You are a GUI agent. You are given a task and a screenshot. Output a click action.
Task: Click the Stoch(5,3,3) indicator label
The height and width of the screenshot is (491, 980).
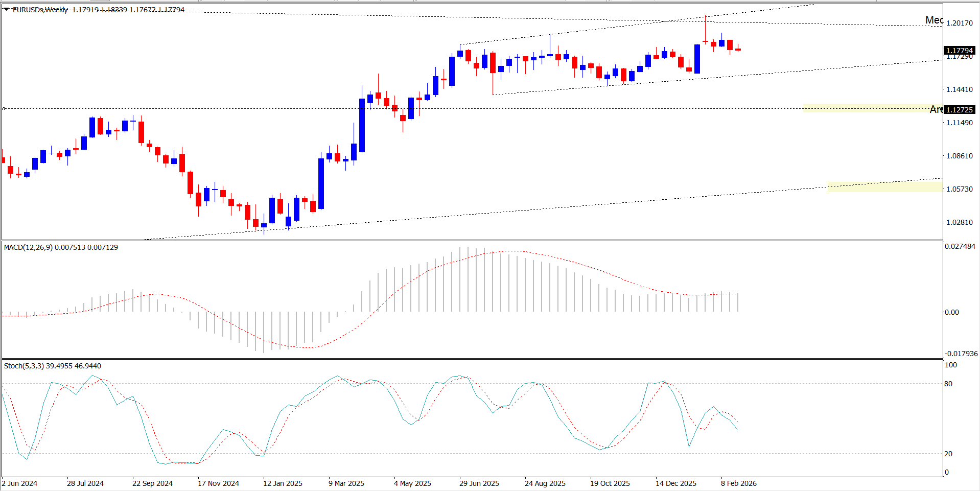click(24, 366)
